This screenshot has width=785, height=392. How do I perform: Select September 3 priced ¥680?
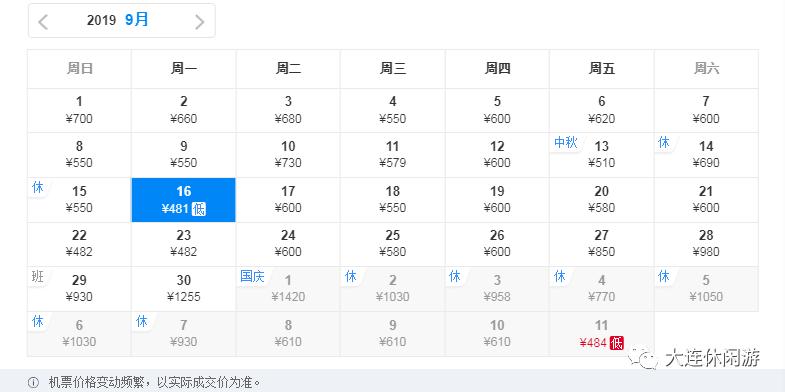[x=288, y=111]
